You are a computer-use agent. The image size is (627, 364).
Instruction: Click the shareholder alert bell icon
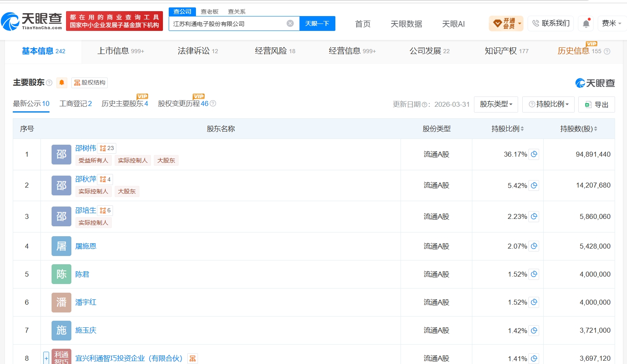tap(62, 82)
